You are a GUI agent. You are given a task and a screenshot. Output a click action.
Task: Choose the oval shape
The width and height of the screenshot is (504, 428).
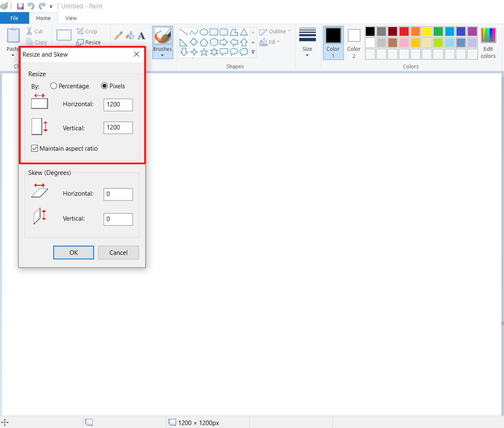coord(204,32)
